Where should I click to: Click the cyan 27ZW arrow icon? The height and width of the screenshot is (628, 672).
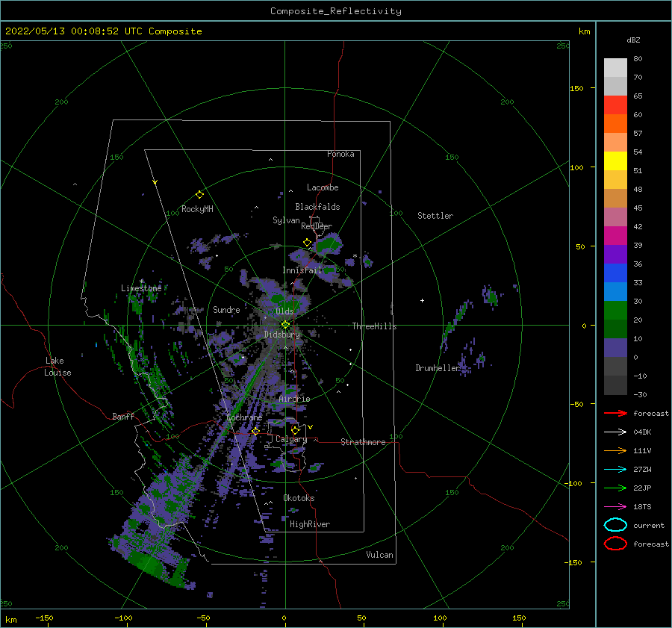coord(615,470)
